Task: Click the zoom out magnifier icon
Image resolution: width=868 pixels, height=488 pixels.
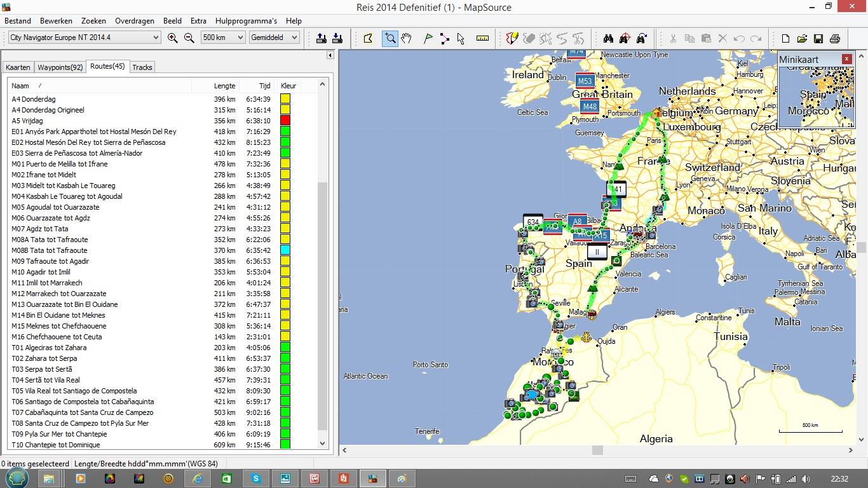Action: click(x=189, y=38)
